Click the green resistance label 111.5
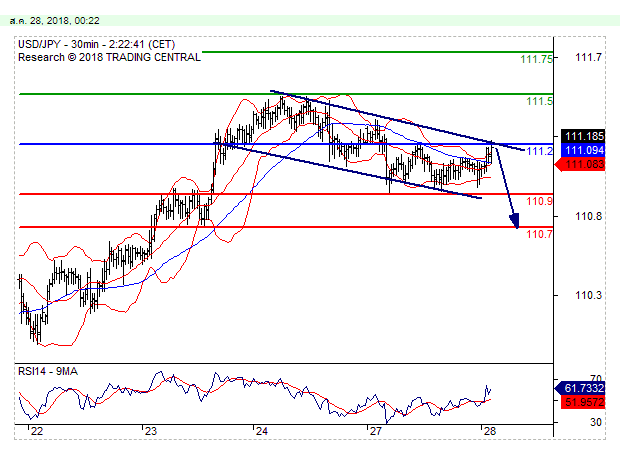Screen dimensions: 620x449 click(x=539, y=102)
